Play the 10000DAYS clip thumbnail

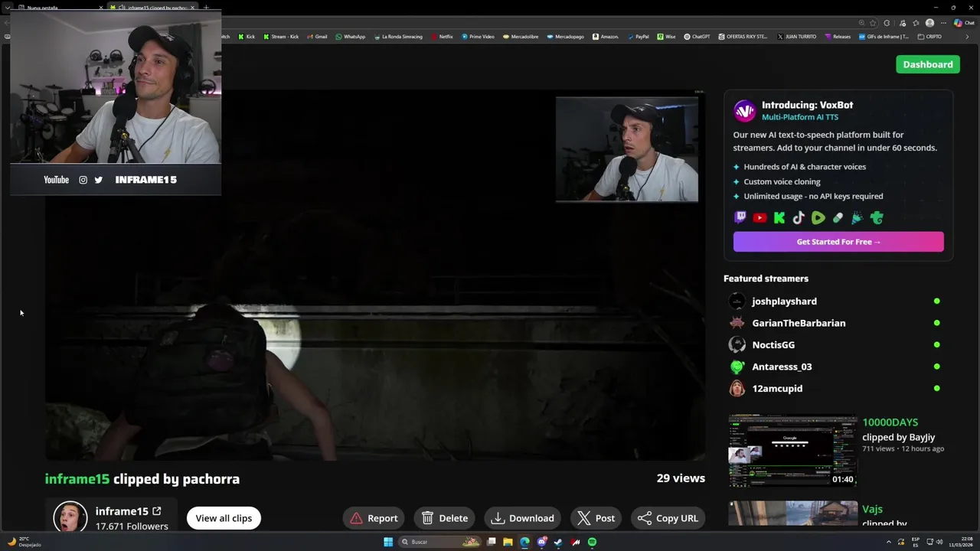[792, 452]
